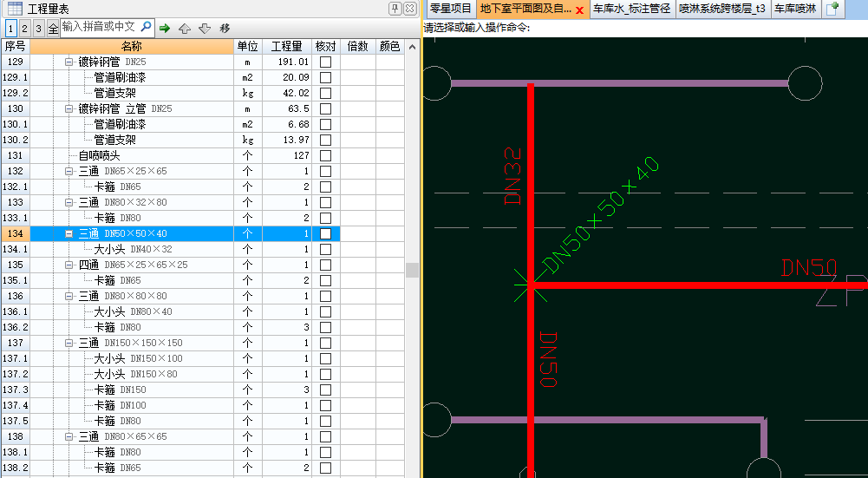Viewport: 868px width, 478px height.
Task: Click the move-up arrow icon
Action: click(x=185, y=28)
